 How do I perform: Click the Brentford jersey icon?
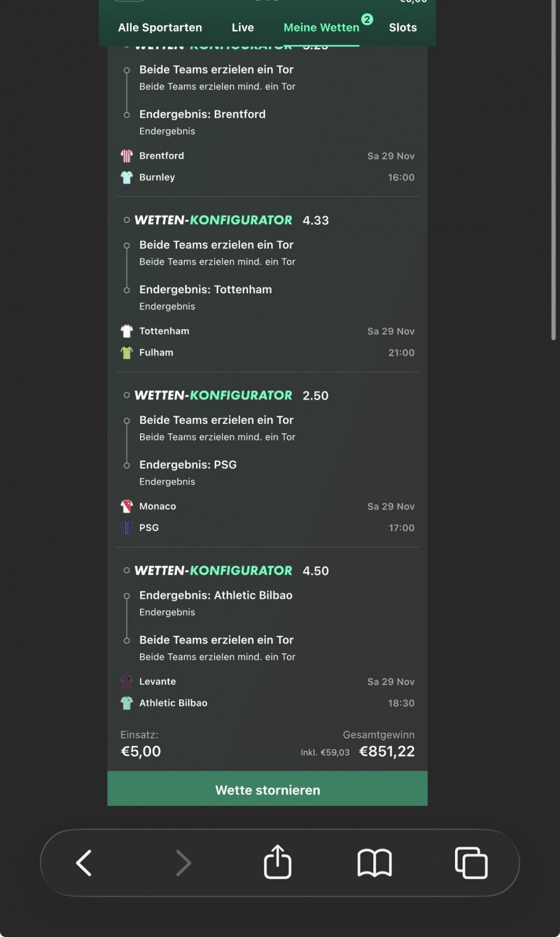click(x=127, y=156)
